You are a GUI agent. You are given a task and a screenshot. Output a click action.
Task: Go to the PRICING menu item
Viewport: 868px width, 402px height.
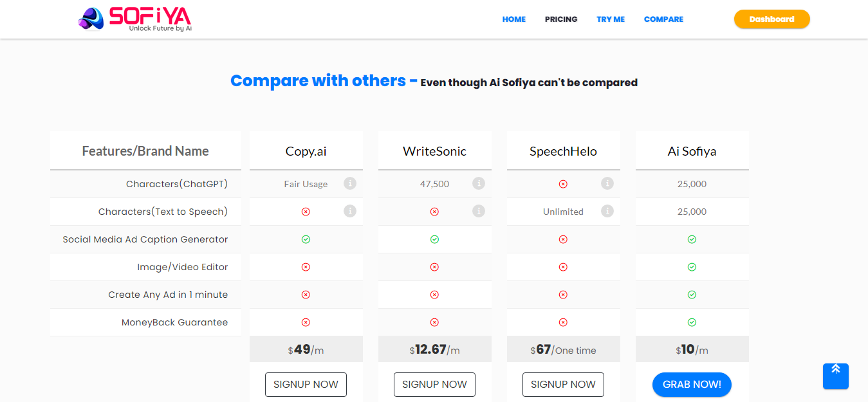click(x=561, y=19)
